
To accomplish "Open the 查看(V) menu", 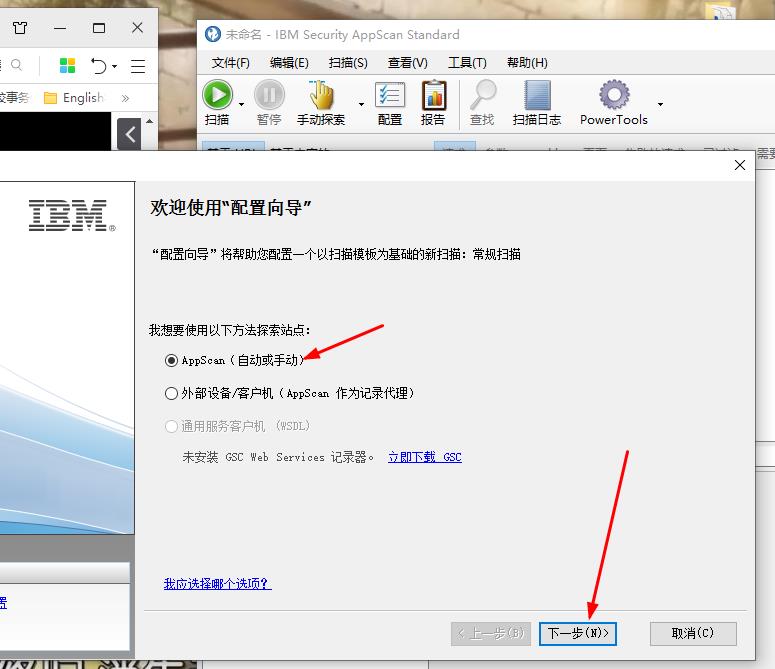I will (x=407, y=63).
